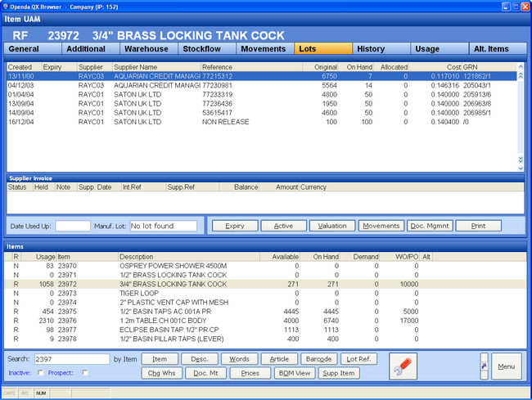Screen dimensions: 532x400
Task: Click the Valuation button
Action: click(x=332, y=226)
